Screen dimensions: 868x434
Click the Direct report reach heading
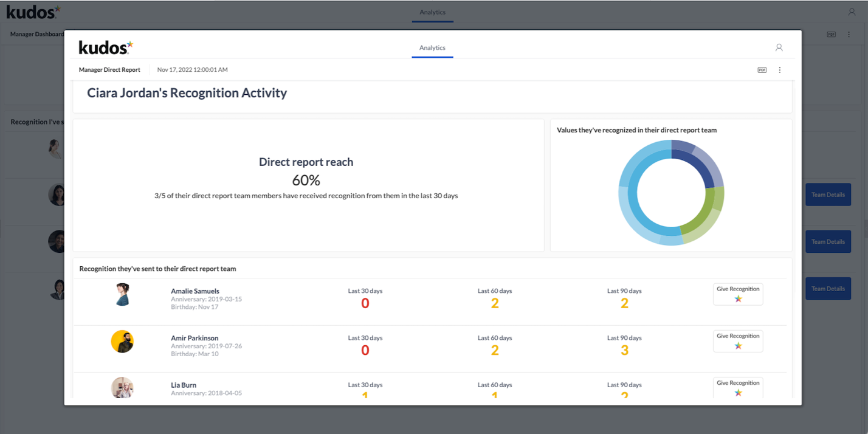[306, 162]
